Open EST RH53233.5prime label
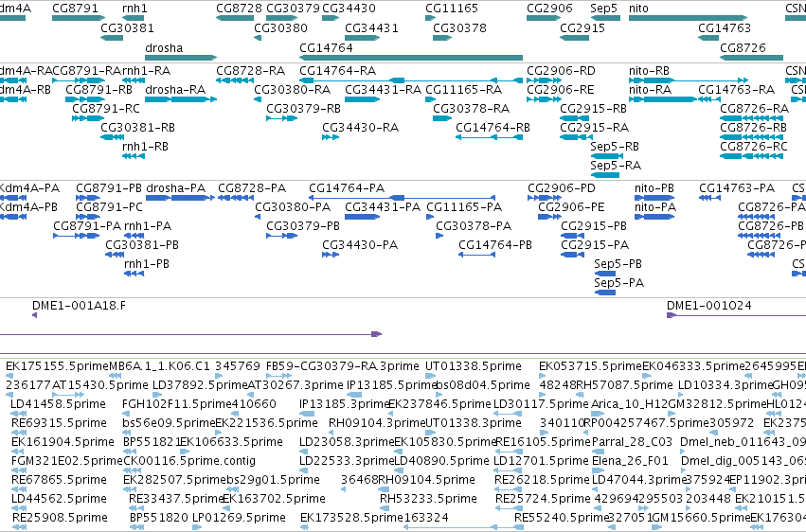The height and width of the screenshot is (532, 806). click(428, 499)
